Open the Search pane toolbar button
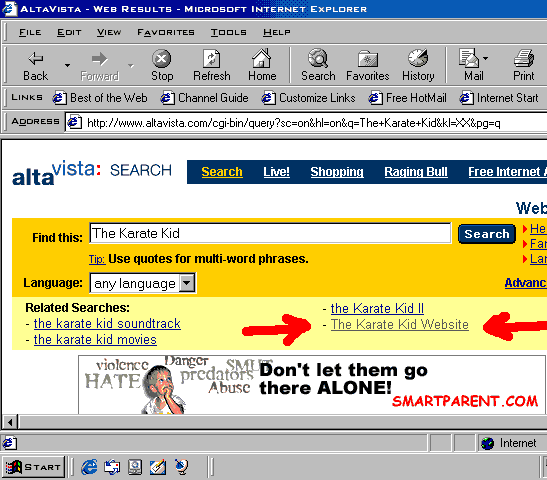 (x=318, y=66)
